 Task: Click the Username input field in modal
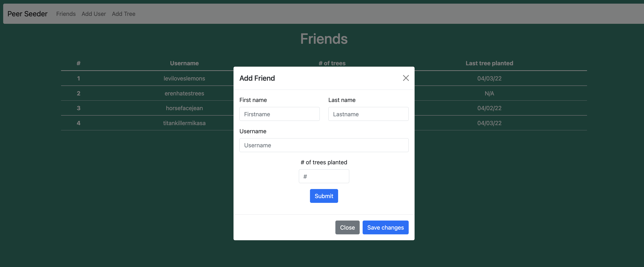(x=324, y=145)
